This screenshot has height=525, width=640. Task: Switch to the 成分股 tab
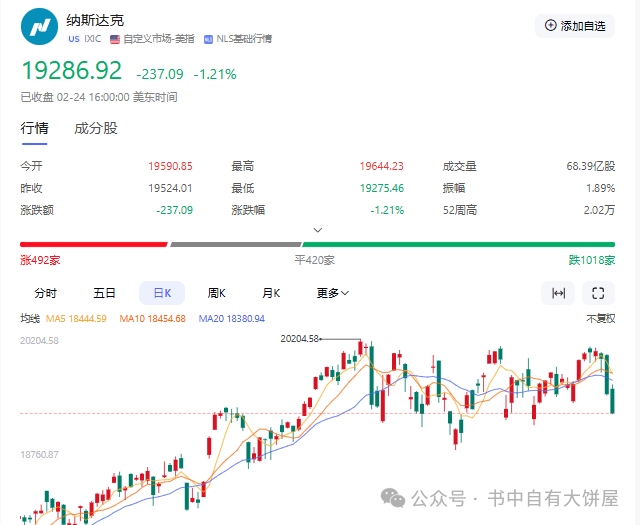pos(96,128)
